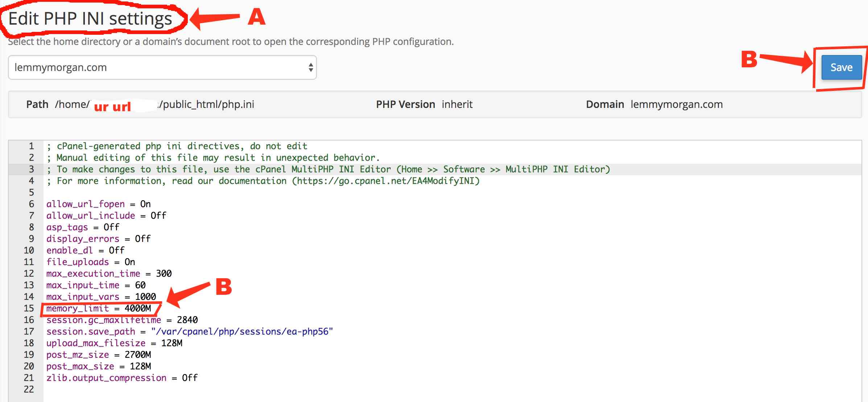Click the memory_limit = 4000M line
868x402 pixels.
tap(99, 308)
